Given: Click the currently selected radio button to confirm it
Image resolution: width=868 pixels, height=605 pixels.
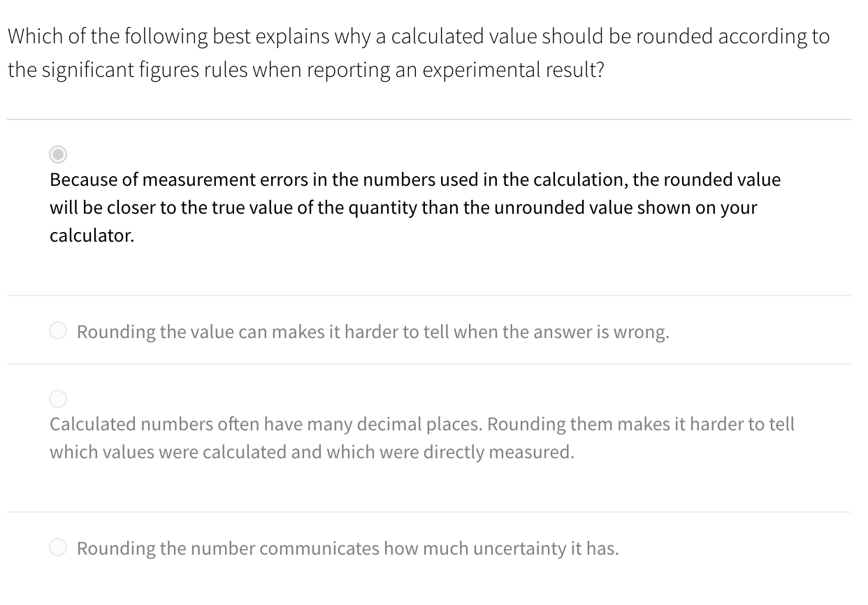Looking at the screenshot, I should [57, 153].
